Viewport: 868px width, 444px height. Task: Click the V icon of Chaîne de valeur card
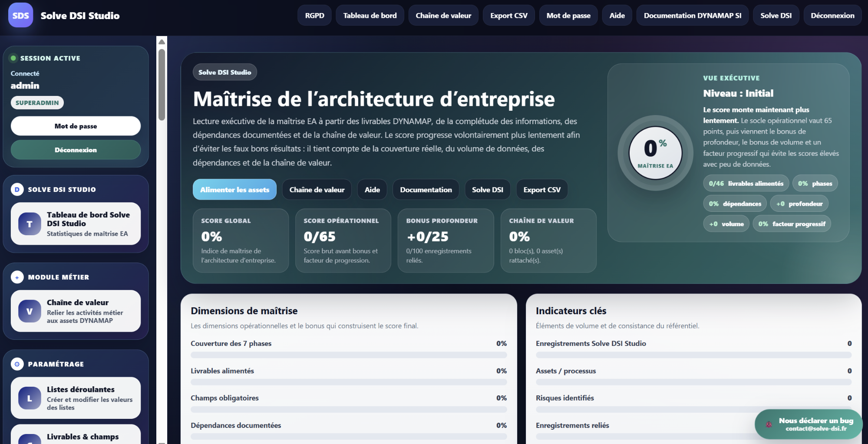pos(30,311)
